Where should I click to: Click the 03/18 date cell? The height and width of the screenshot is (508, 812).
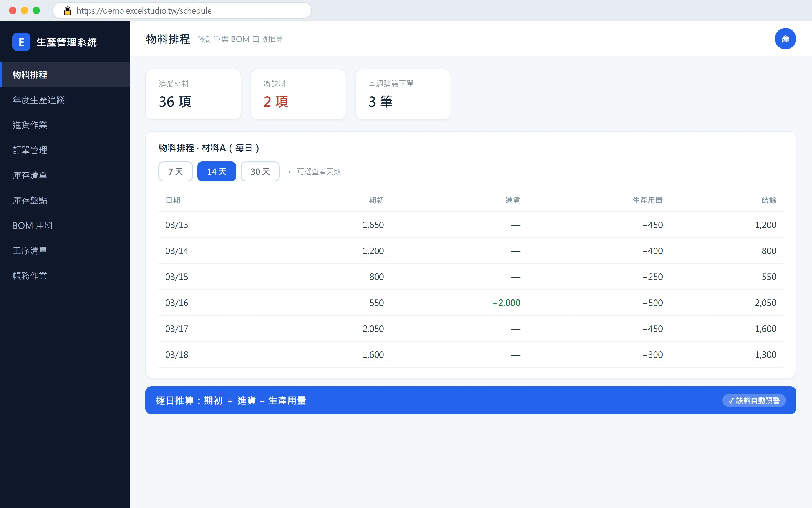(x=176, y=354)
